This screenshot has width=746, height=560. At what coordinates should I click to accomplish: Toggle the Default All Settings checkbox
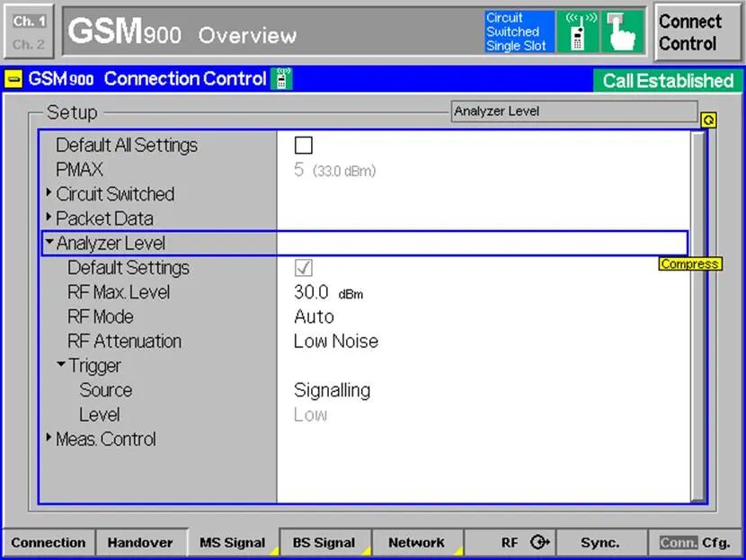coord(304,145)
